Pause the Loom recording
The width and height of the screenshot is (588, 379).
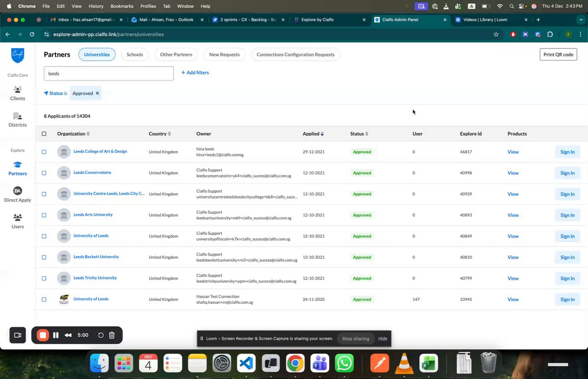click(x=56, y=335)
